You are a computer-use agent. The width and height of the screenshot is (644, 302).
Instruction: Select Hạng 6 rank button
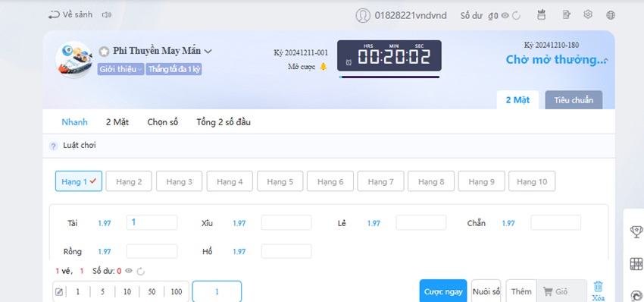coord(330,181)
